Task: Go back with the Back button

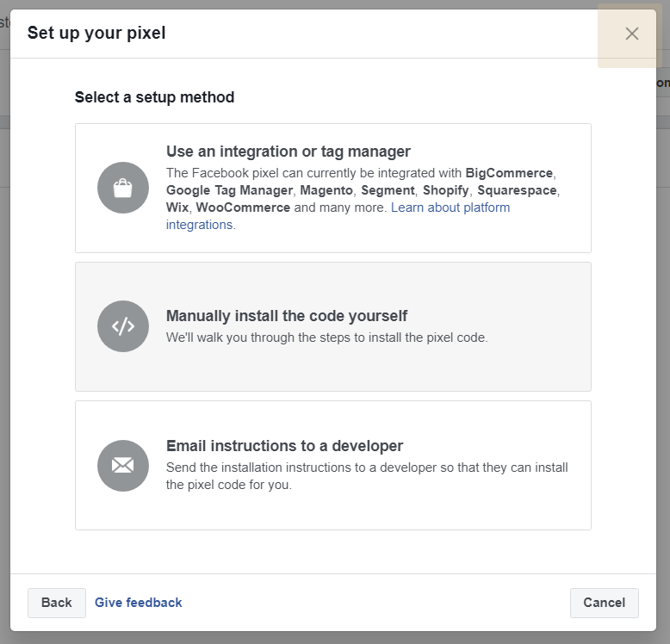Action: click(x=56, y=603)
